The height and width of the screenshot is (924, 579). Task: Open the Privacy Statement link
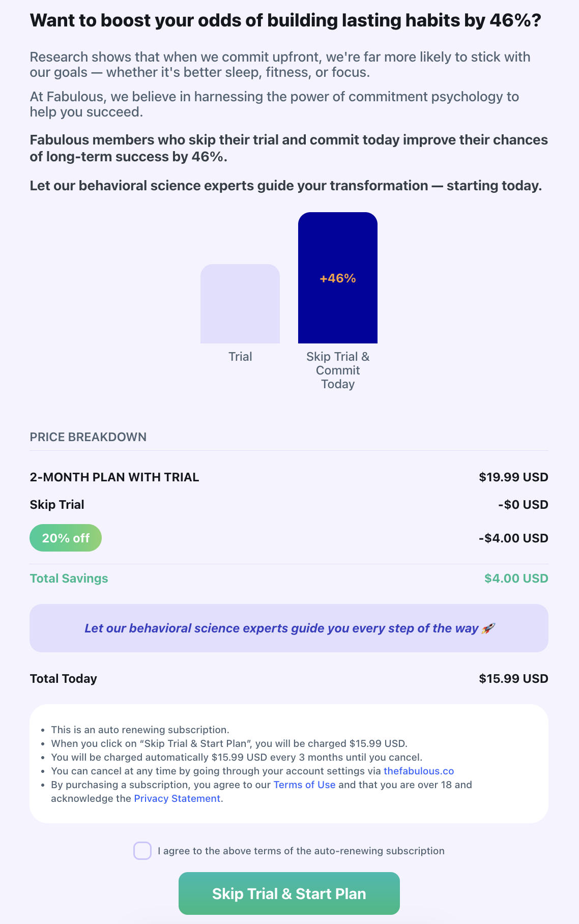point(177,798)
